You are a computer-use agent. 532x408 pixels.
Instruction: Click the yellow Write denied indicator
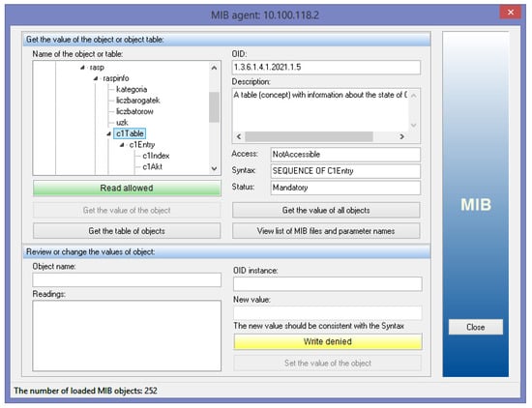328,342
